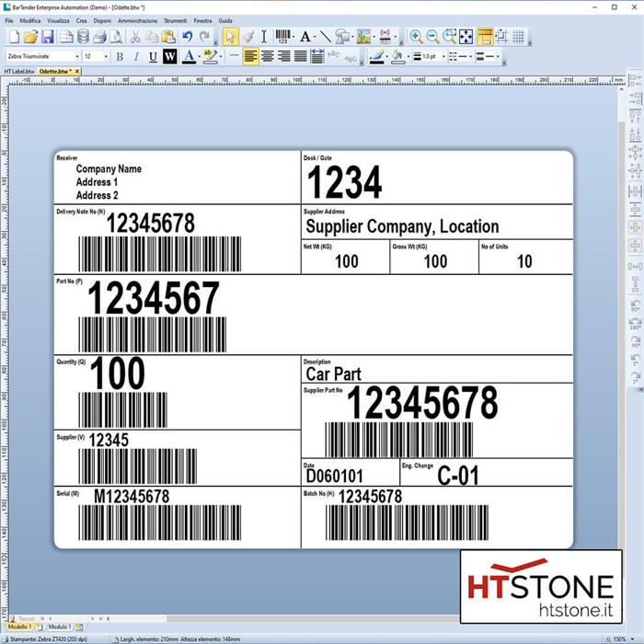The image size is (644, 644).
Task: Align text right
Action: pos(283,56)
